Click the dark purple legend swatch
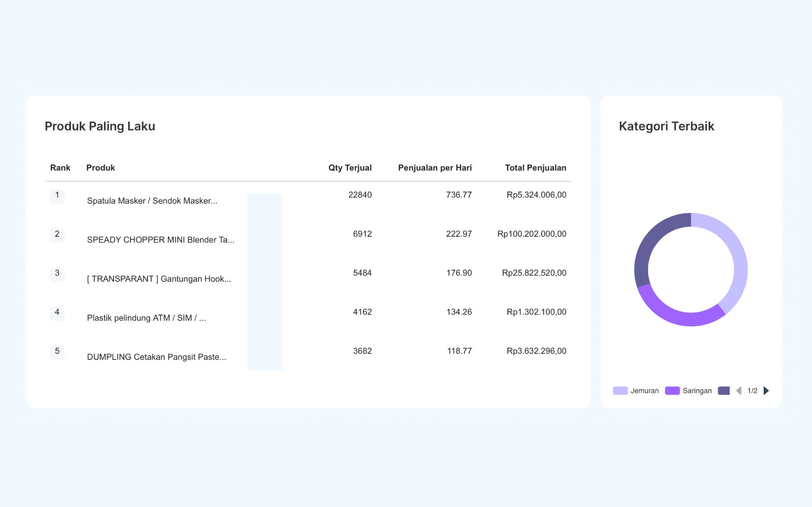Screen dimensions: 812x507 point(723,391)
